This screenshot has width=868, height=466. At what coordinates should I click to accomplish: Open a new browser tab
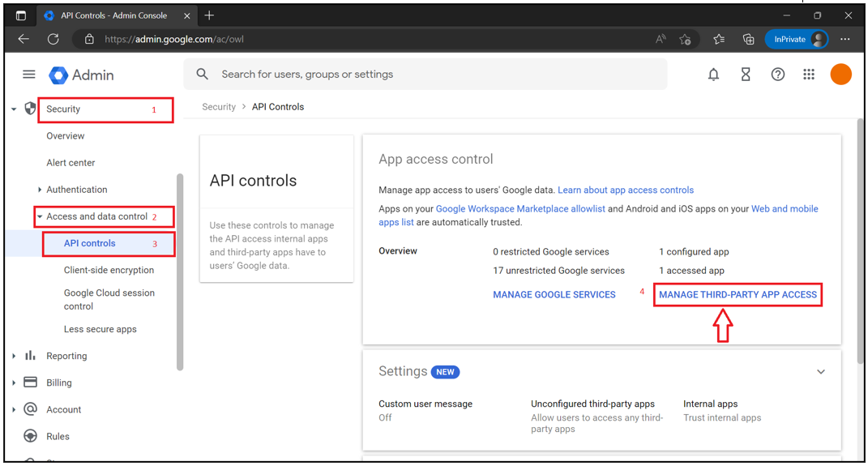click(209, 15)
